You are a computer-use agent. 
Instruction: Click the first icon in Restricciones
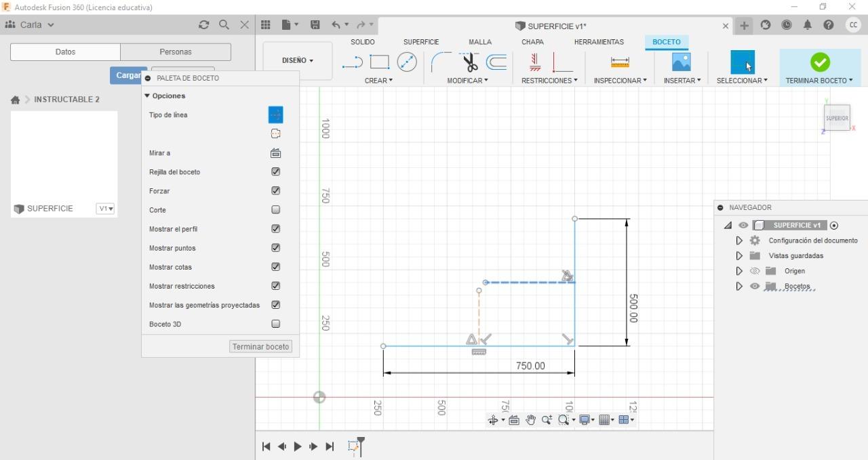tap(535, 62)
